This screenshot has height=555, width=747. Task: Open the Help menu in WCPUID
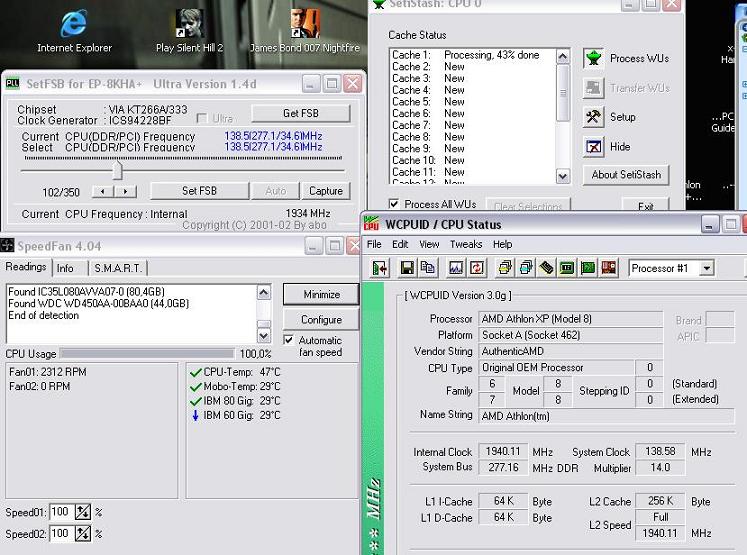[x=503, y=244]
